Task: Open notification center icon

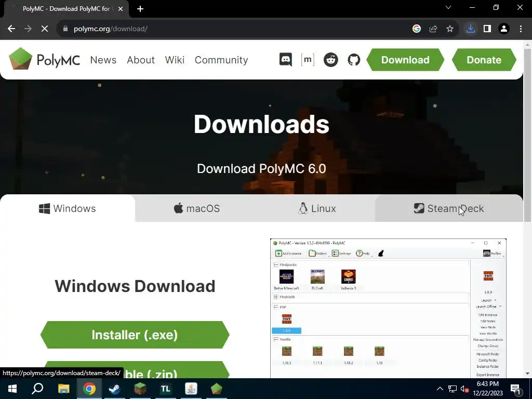Action: [516, 389]
